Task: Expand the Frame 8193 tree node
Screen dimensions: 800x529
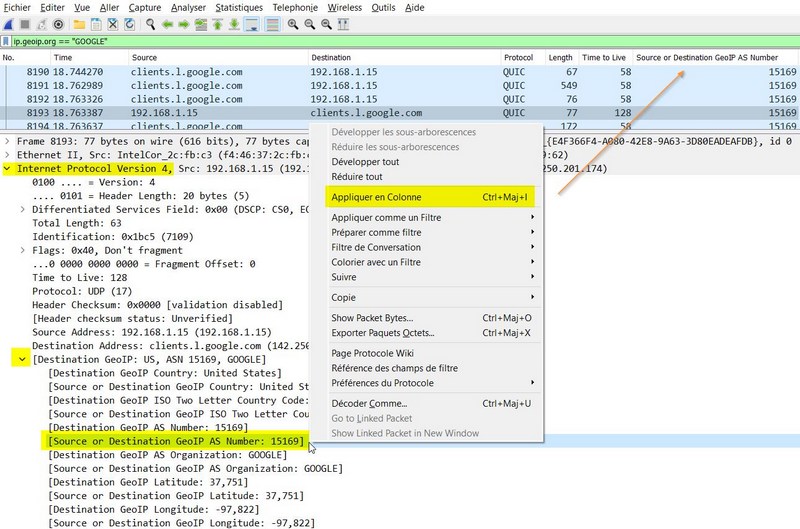Action: [x=8, y=141]
